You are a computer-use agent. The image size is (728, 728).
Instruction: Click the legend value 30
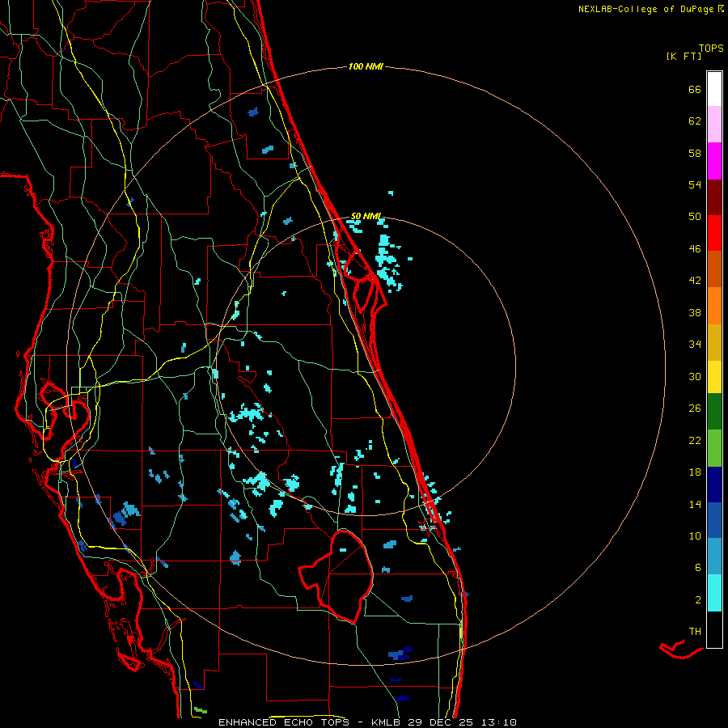(x=695, y=376)
